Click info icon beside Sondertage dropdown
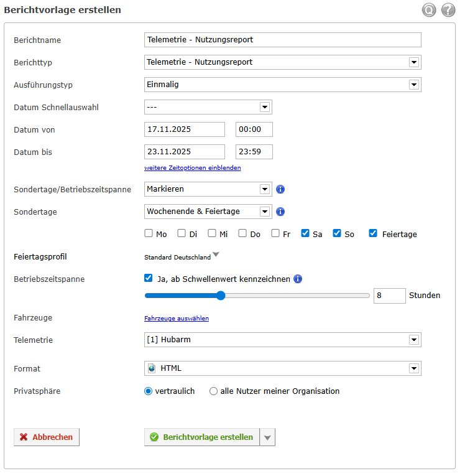This screenshot has width=470, height=476. pyautogui.click(x=280, y=212)
